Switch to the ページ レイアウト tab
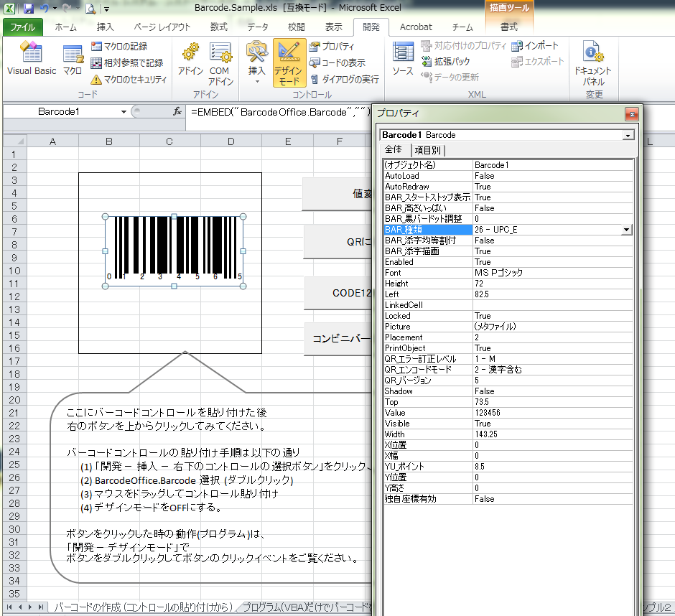This screenshot has height=616, width=675. [162, 27]
